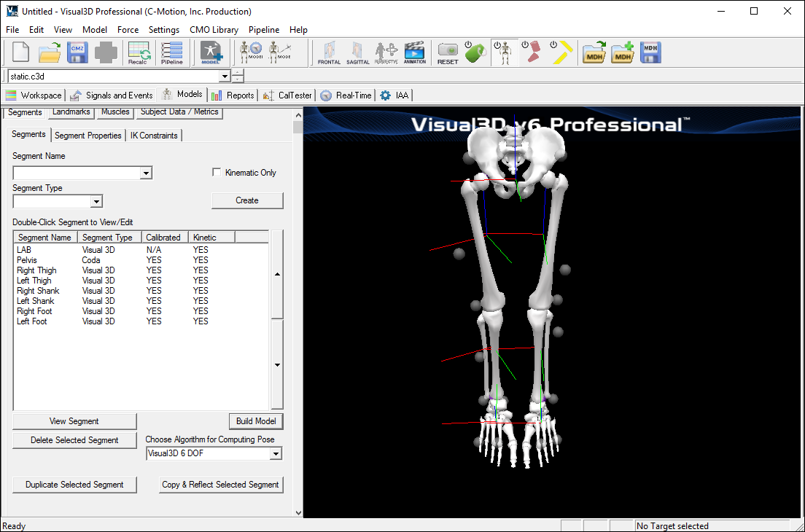
Task: Click the Build Model button
Action: (256, 421)
